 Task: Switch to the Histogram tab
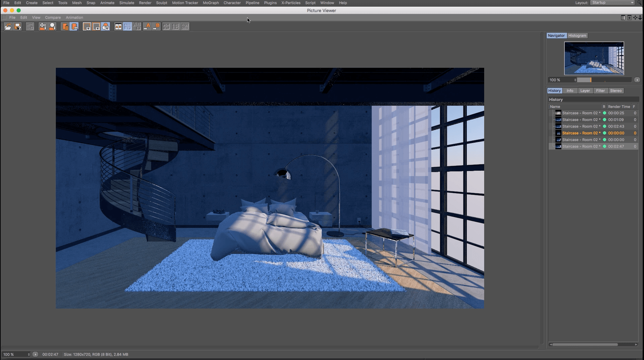tap(577, 36)
